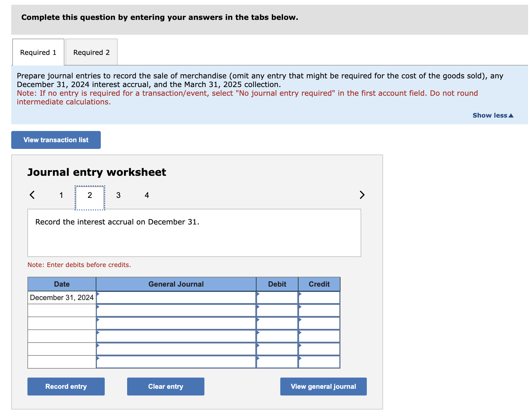Click the Debit column header
This screenshot has width=532, height=412.
pyautogui.click(x=277, y=284)
